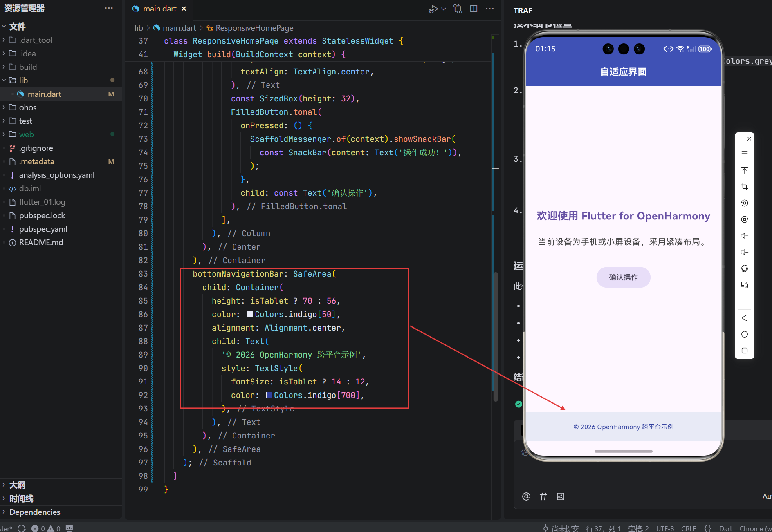772x532 pixels.
Task: Open run and debug dropdown icon
Action: click(444, 9)
